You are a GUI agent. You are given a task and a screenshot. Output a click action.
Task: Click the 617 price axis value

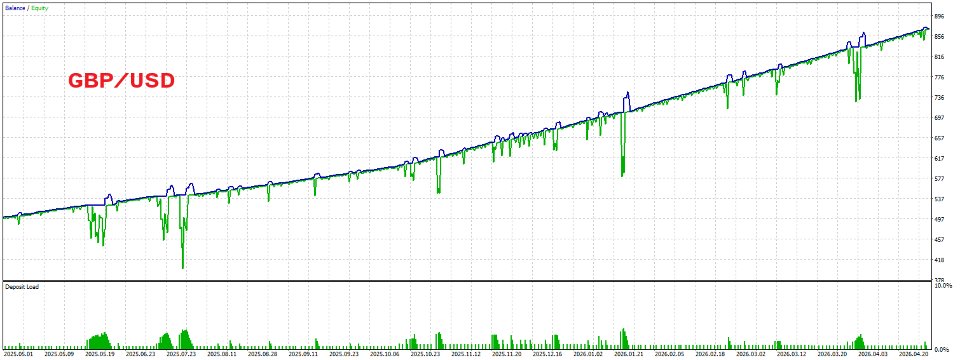point(939,159)
